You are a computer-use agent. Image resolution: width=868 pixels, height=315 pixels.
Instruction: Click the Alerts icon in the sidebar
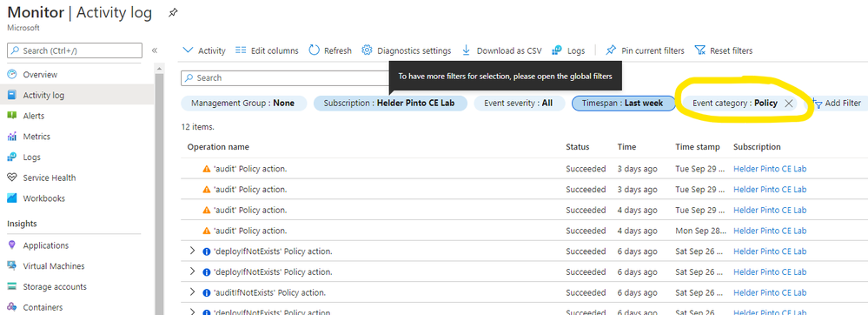(12, 116)
